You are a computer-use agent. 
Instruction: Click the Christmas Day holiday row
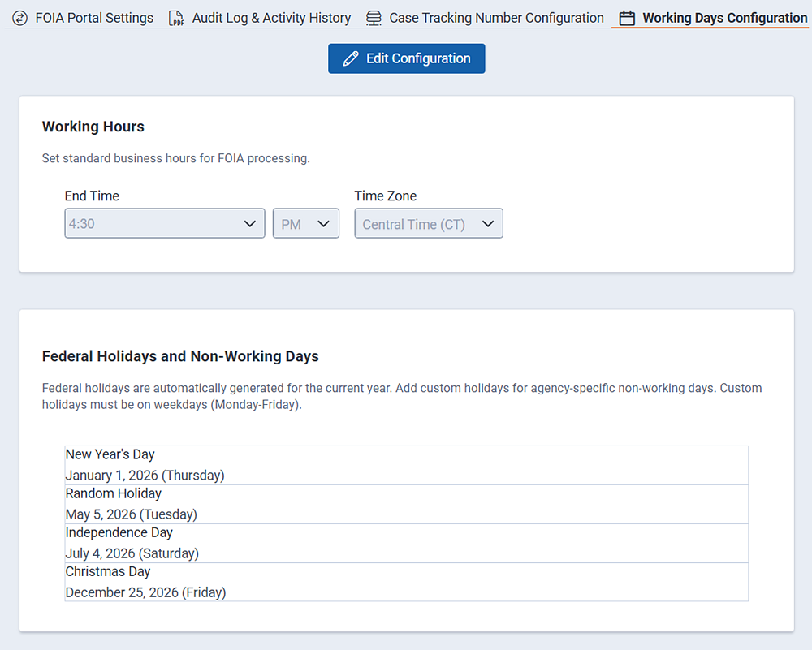coord(406,581)
